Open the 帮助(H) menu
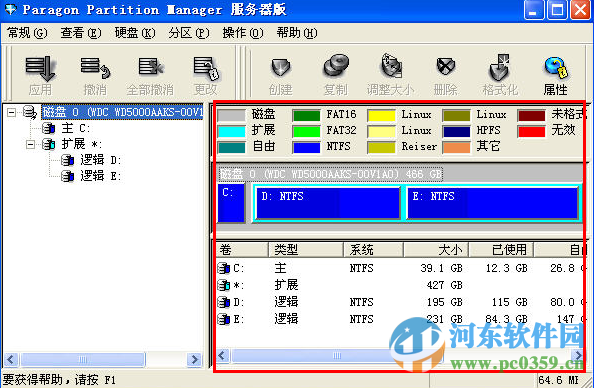594x388 pixels. click(297, 33)
